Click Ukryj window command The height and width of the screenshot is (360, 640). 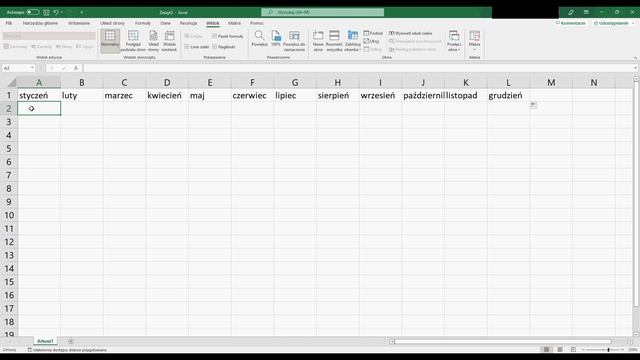tap(371, 41)
